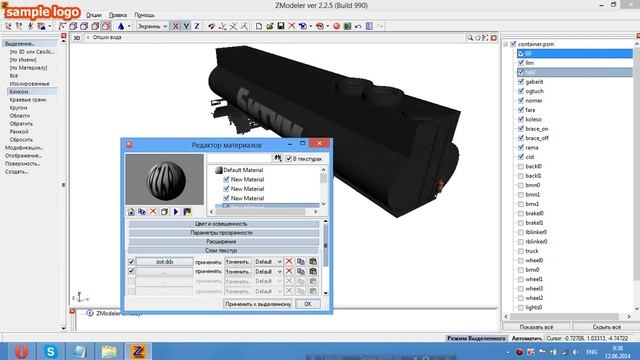Uncheck the koleso object checkbox
The image size is (640, 360).
pos(521,119)
